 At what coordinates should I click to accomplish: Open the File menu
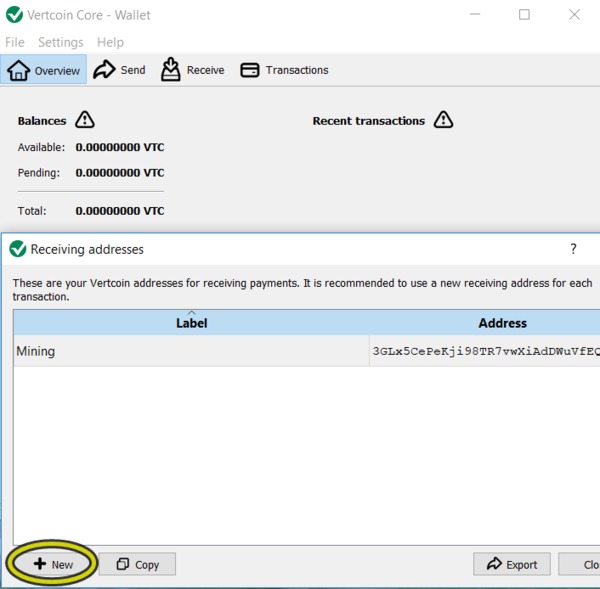tap(15, 42)
